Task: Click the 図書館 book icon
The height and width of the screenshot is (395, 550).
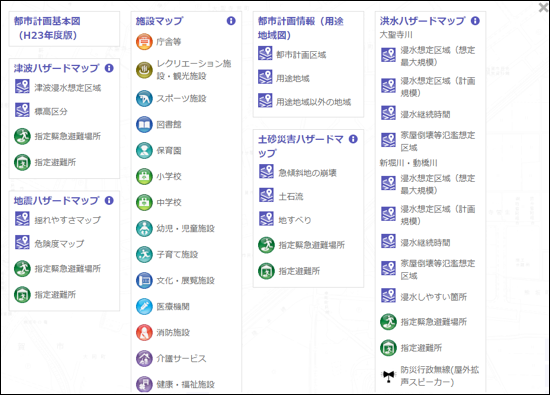Action: [144, 125]
